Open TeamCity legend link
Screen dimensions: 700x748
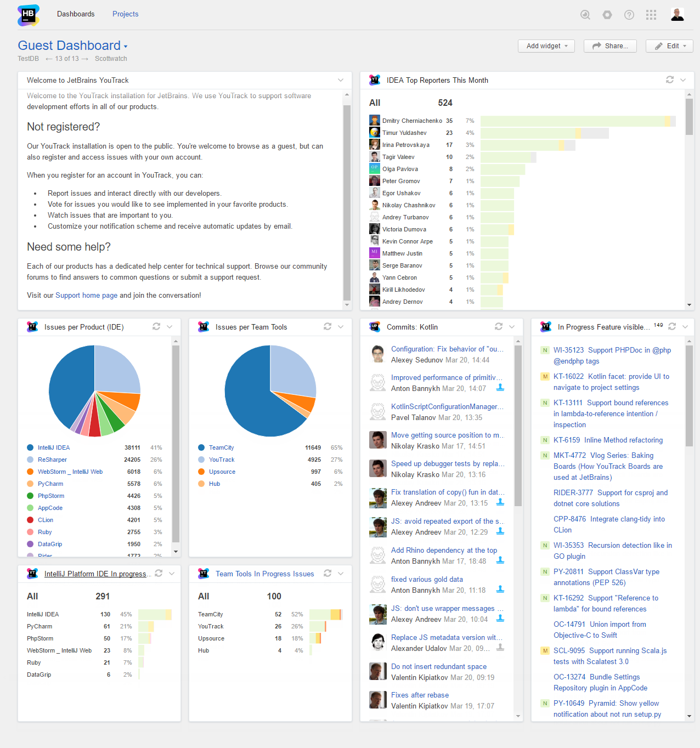coord(221,447)
